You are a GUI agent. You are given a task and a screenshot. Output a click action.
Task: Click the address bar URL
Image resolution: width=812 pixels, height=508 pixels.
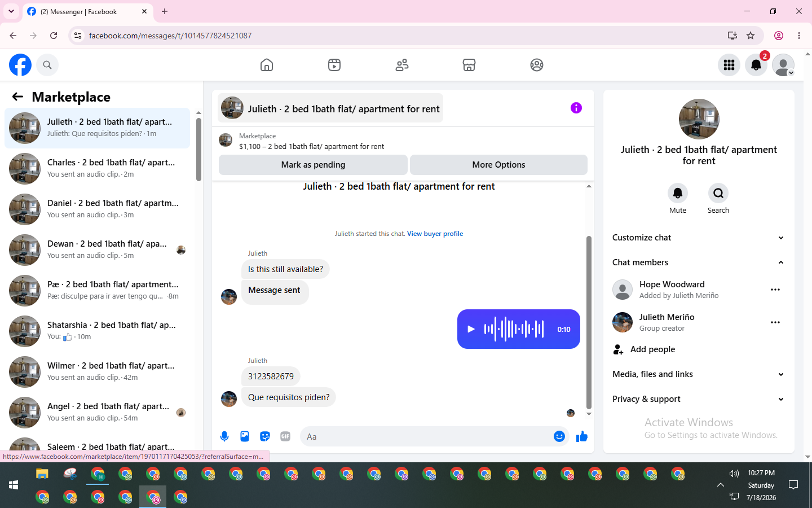pyautogui.click(x=170, y=36)
